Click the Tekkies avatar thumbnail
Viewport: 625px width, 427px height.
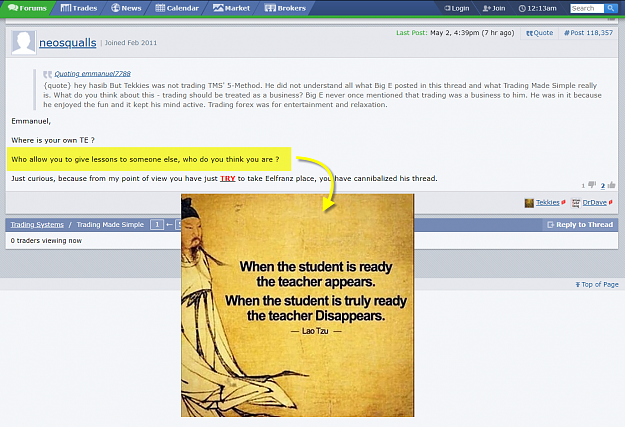[x=529, y=203]
